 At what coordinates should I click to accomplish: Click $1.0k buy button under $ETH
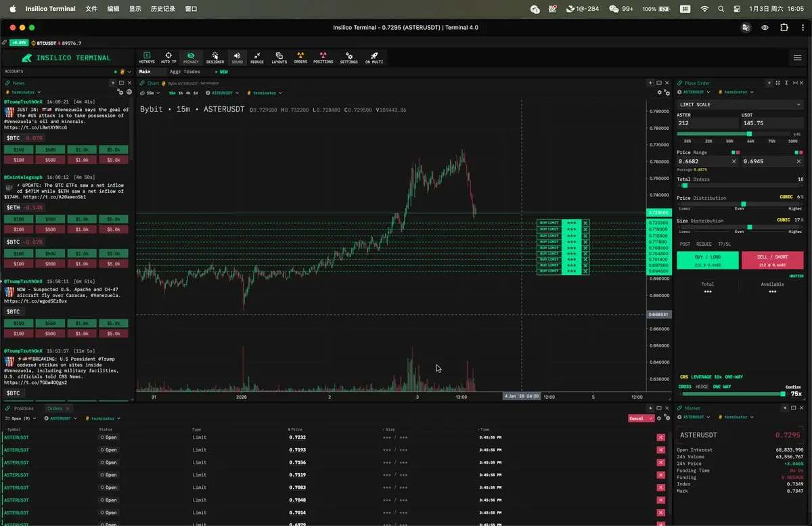[x=81, y=219]
